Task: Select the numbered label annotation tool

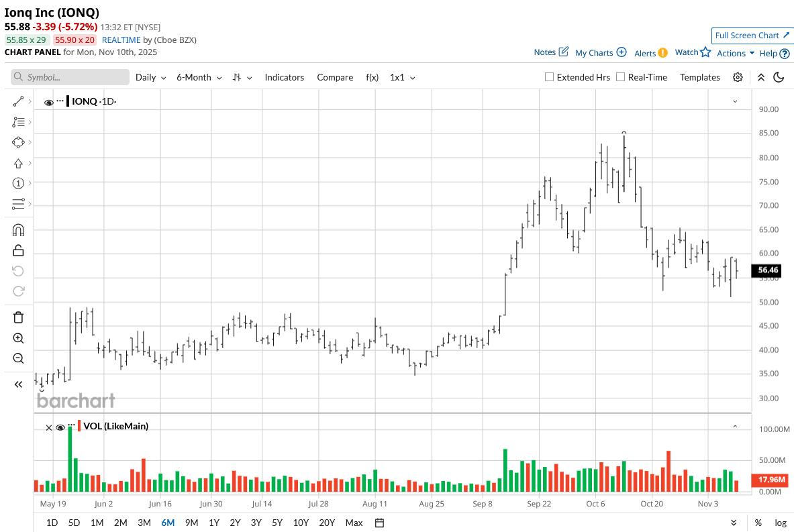Action: click(18, 183)
